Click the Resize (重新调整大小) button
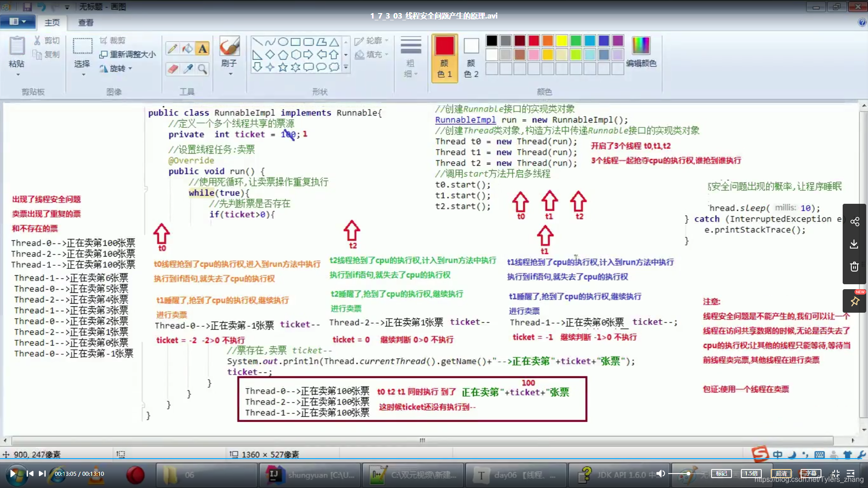The height and width of the screenshot is (488, 868). [x=127, y=55]
